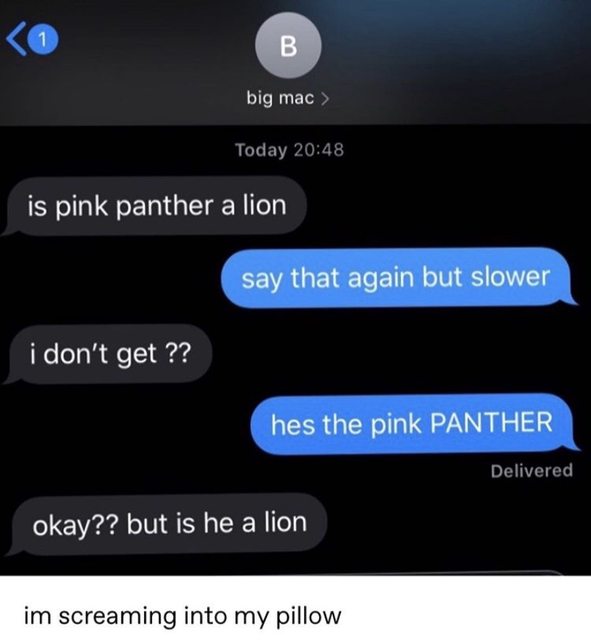The height and width of the screenshot is (640, 591).
Task: Tap the 'is pink panther a lion' message
Action: 154,207
